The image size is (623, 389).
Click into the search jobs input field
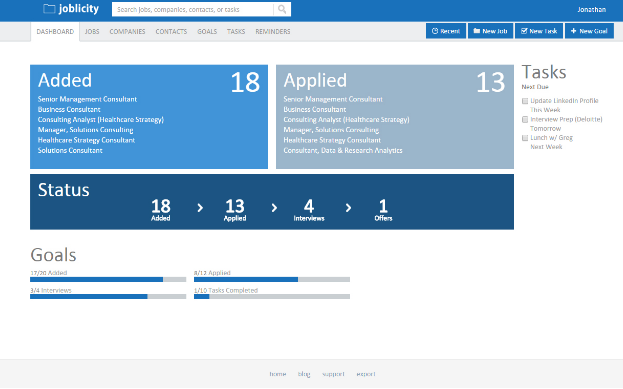click(x=193, y=9)
